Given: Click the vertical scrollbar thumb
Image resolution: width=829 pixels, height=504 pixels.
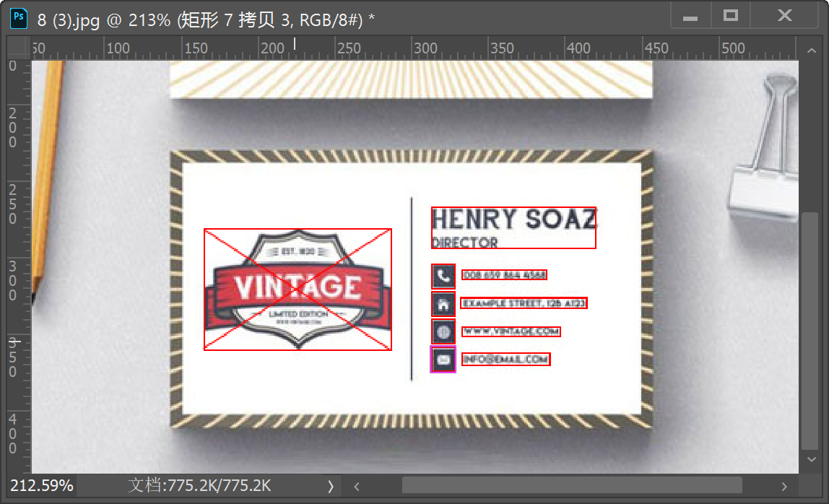Looking at the screenshot, I should (810, 331).
